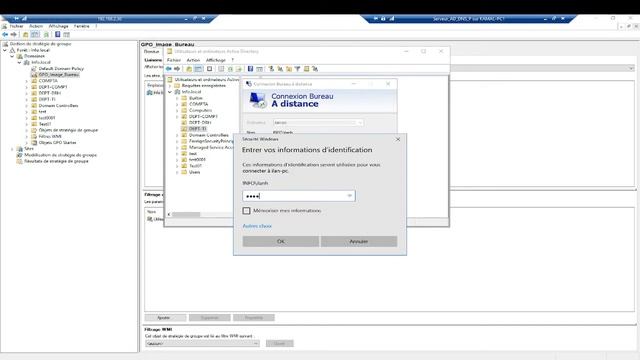Click the filter funnel icon in Active Directory toolbar

(x=298, y=69)
